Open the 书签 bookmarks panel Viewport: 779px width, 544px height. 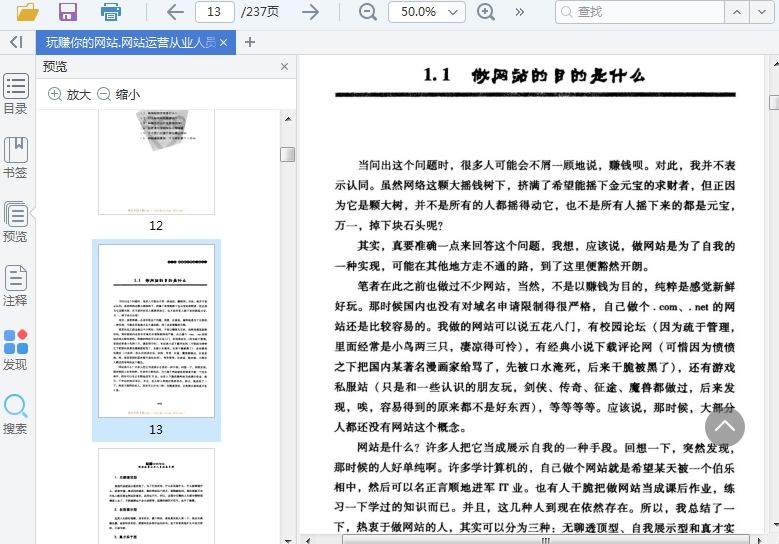pyautogui.click(x=15, y=158)
